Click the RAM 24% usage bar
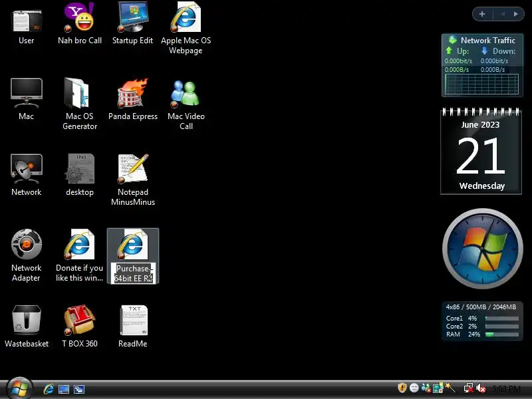Image resolution: width=532 pixels, height=399 pixels. [x=502, y=334]
